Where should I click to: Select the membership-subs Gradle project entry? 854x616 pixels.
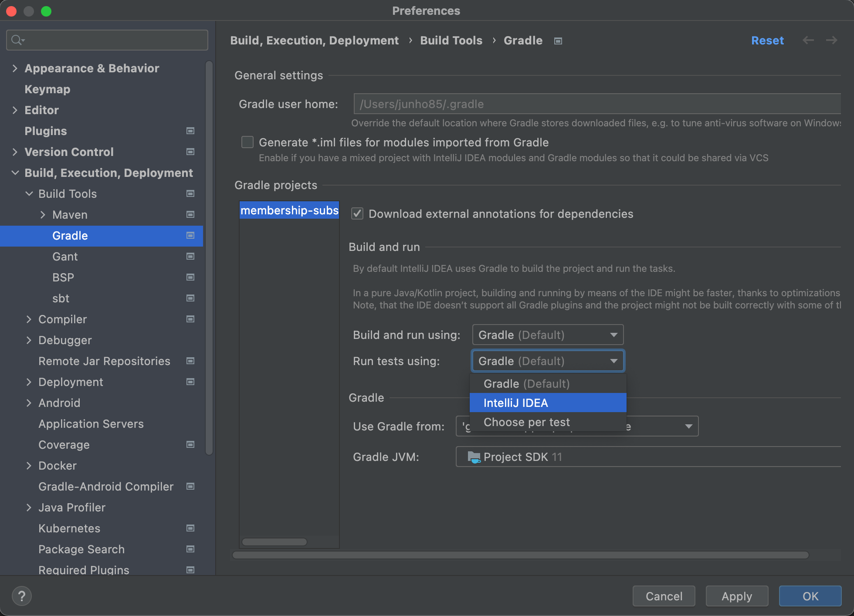(289, 210)
